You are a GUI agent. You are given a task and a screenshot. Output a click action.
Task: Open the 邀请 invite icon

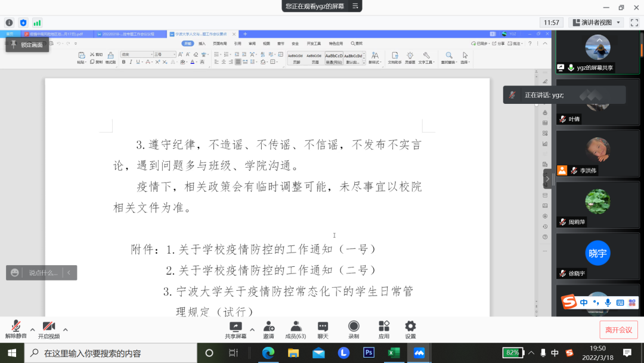[x=268, y=328]
